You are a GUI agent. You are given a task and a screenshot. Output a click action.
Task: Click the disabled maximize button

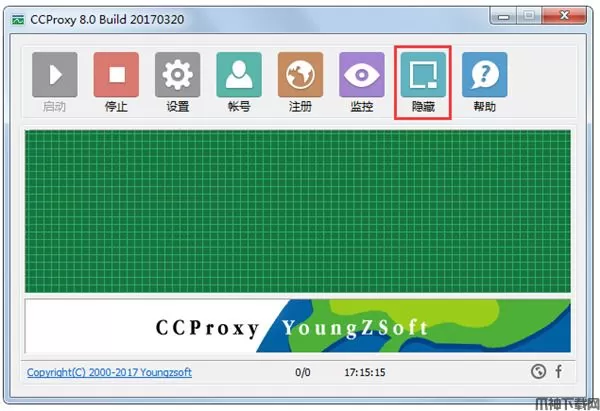(530, 16)
